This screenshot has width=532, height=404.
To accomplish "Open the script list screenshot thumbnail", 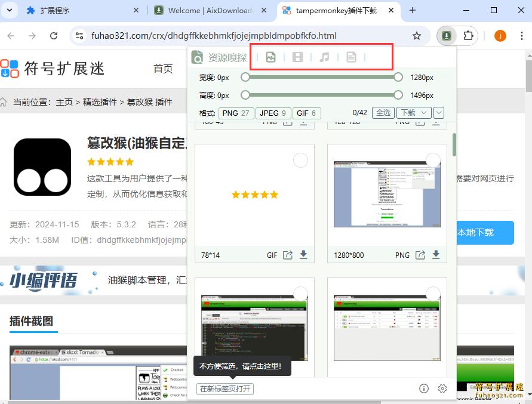I will point(387,328).
